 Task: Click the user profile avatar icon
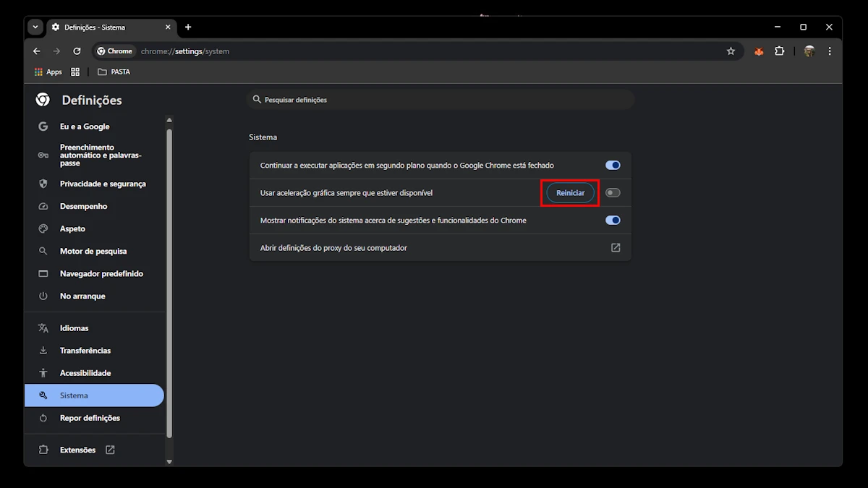(809, 51)
